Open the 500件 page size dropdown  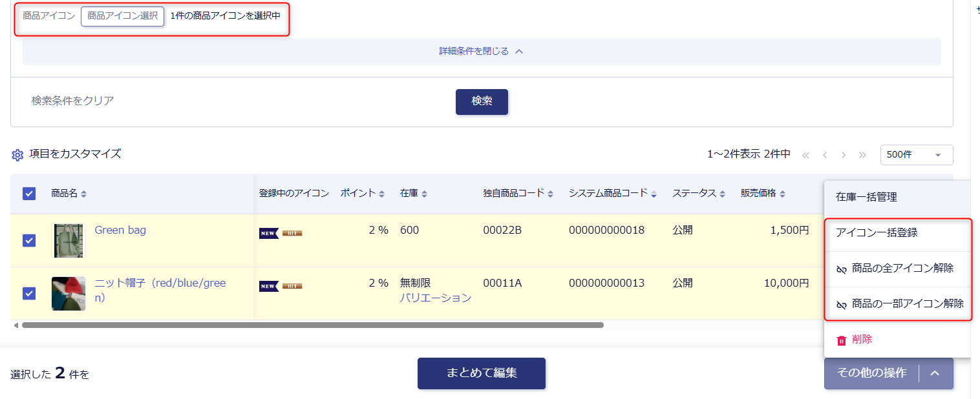[x=917, y=155]
